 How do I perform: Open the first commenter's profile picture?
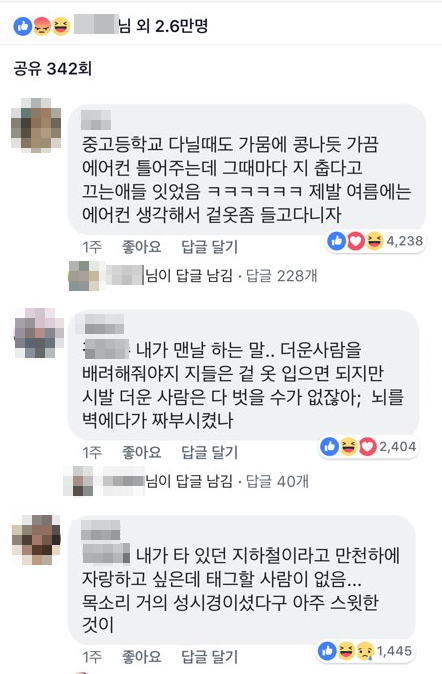click(x=36, y=125)
